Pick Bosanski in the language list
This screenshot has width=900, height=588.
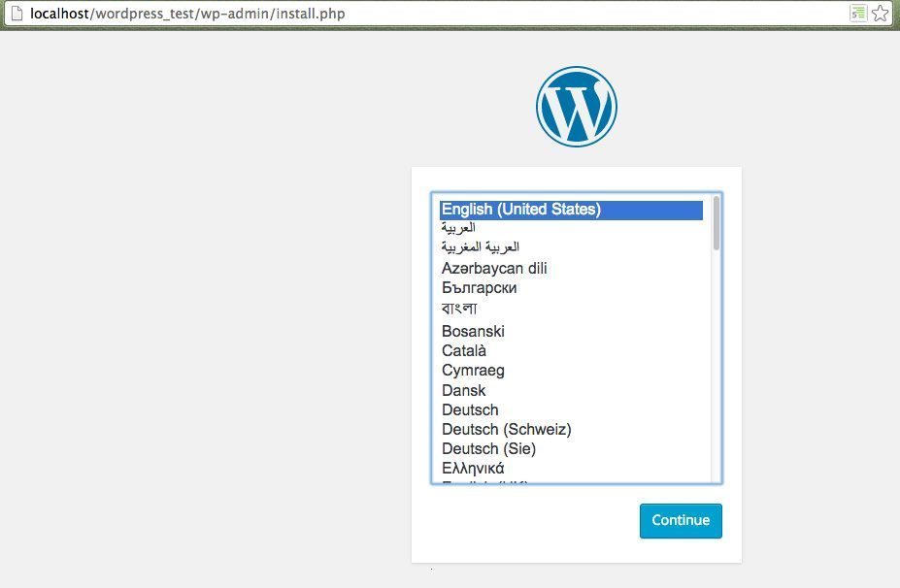571,331
